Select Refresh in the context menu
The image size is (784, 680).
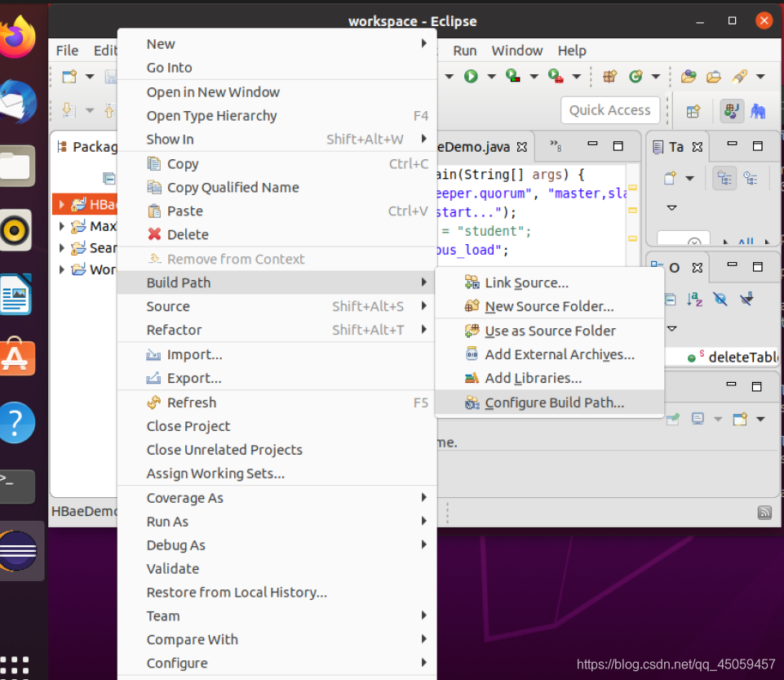point(277,402)
